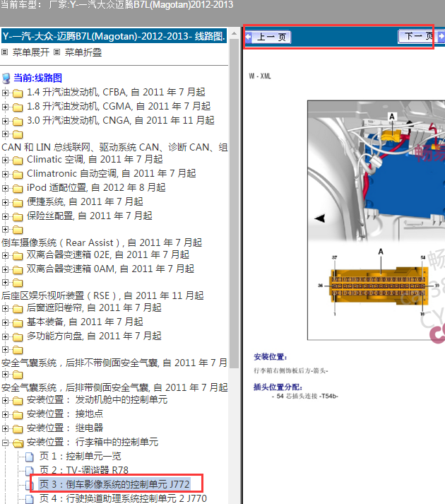
Task: Click right arrow icon beside 下一页
Action: coord(441,36)
